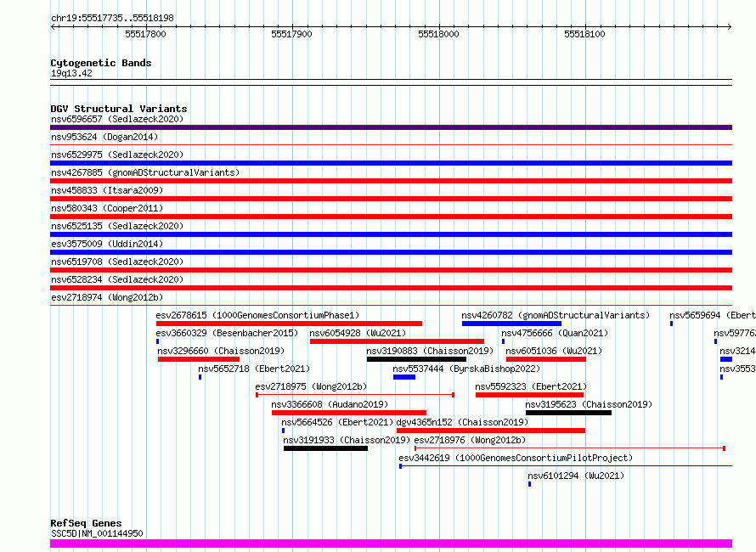Select variant esv3575009 (Uddin2014) label
756x552 pixels.
(107, 244)
